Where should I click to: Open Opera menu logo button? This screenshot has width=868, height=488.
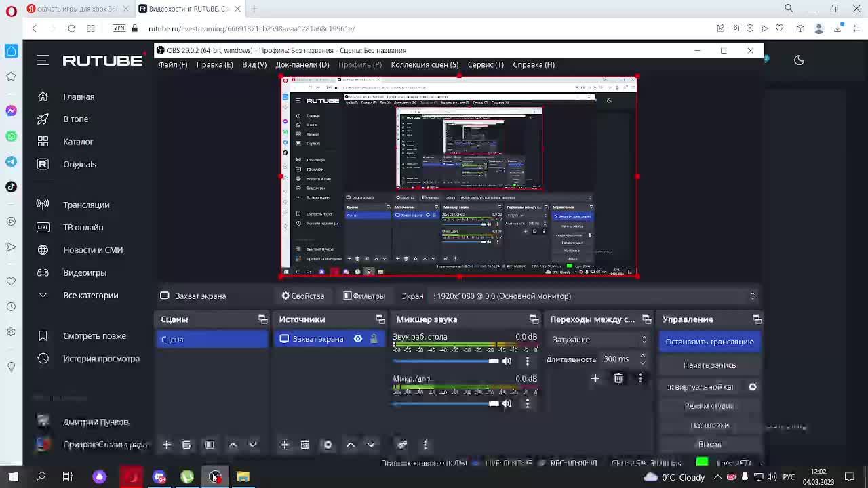(12, 12)
